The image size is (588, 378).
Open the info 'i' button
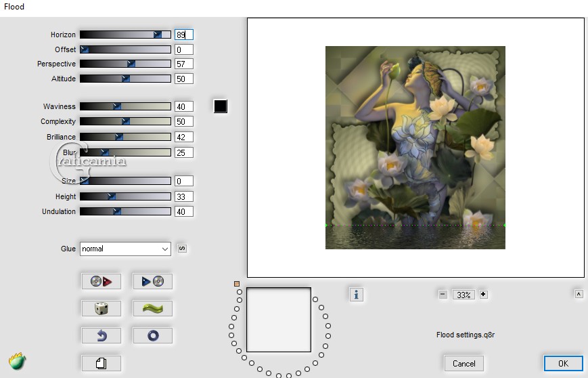[x=356, y=295]
